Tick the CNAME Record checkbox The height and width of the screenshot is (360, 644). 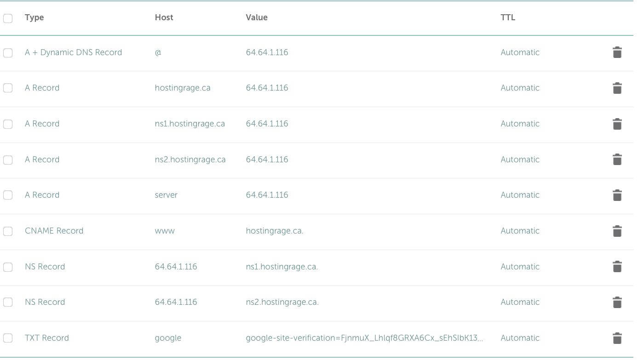pos(8,231)
